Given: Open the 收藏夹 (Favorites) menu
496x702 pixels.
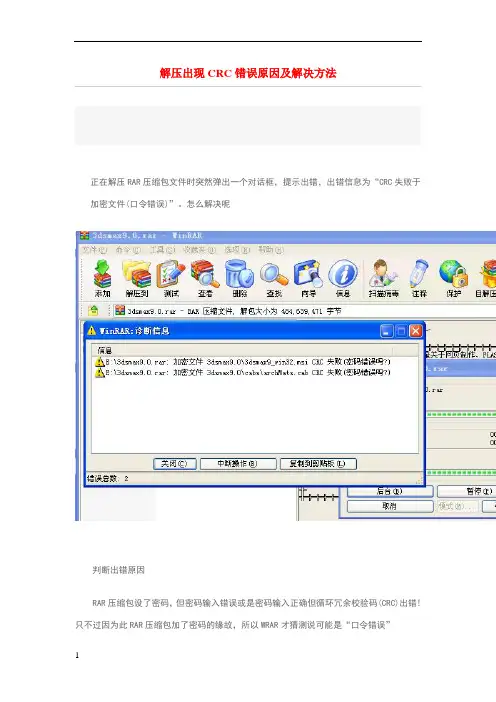Looking at the screenshot, I should pos(199,250).
